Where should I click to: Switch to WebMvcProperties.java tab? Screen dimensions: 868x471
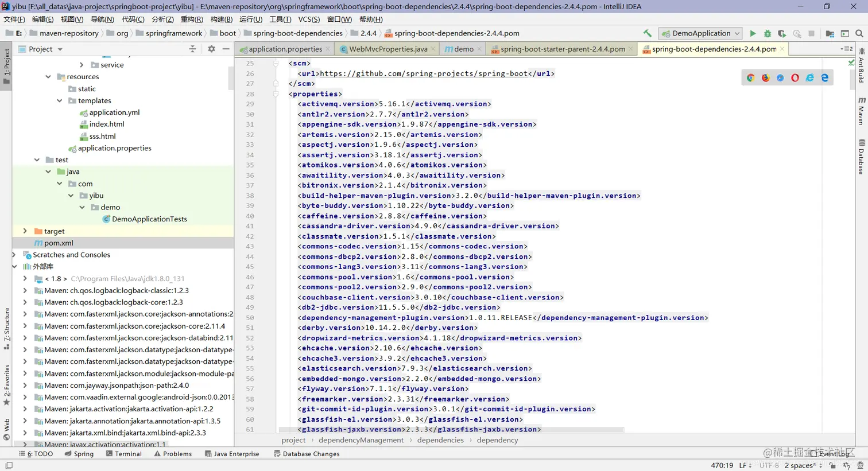tap(388, 49)
